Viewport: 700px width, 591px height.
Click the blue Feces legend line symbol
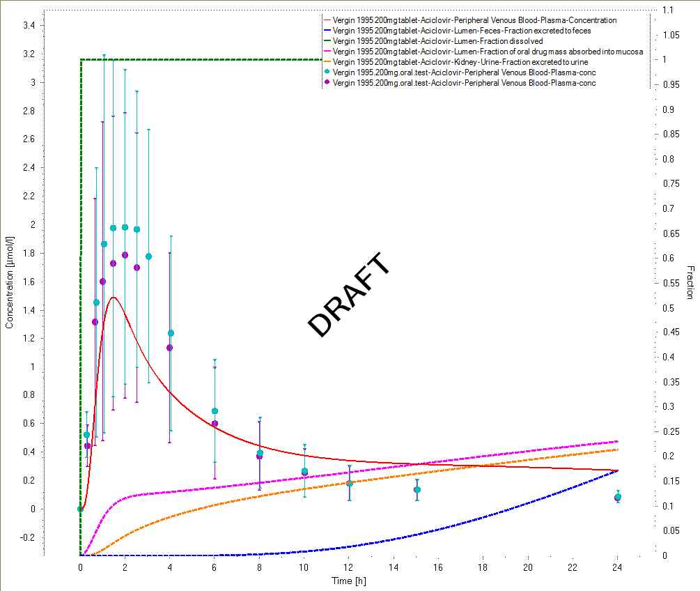click(328, 31)
